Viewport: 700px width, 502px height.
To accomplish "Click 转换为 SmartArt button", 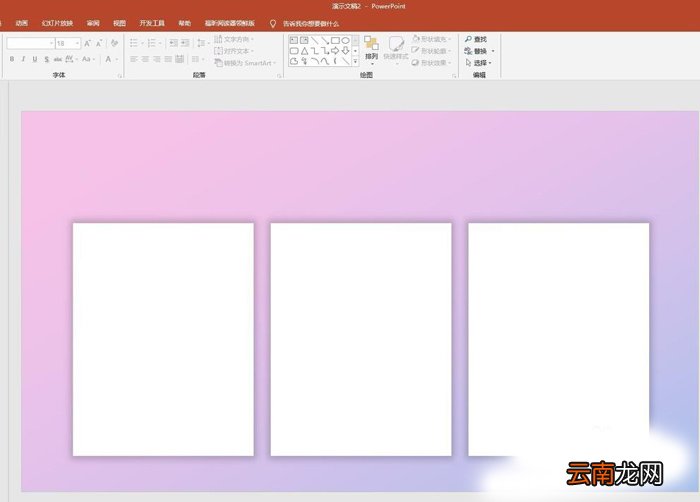I will 245,63.
